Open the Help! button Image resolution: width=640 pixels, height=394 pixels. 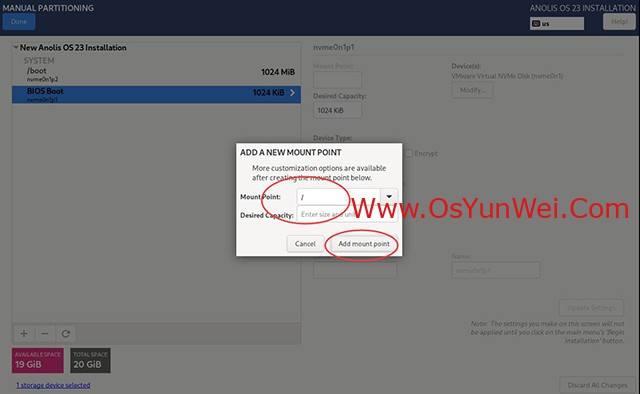619,22
